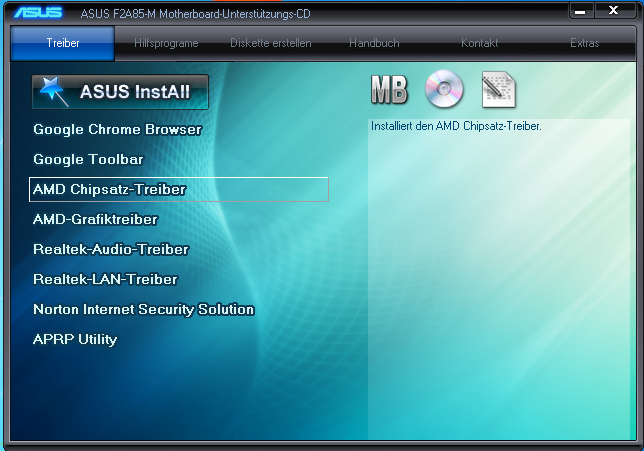The image size is (644, 451).
Task: Install Google Chrome Browser
Action: click(x=117, y=129)
